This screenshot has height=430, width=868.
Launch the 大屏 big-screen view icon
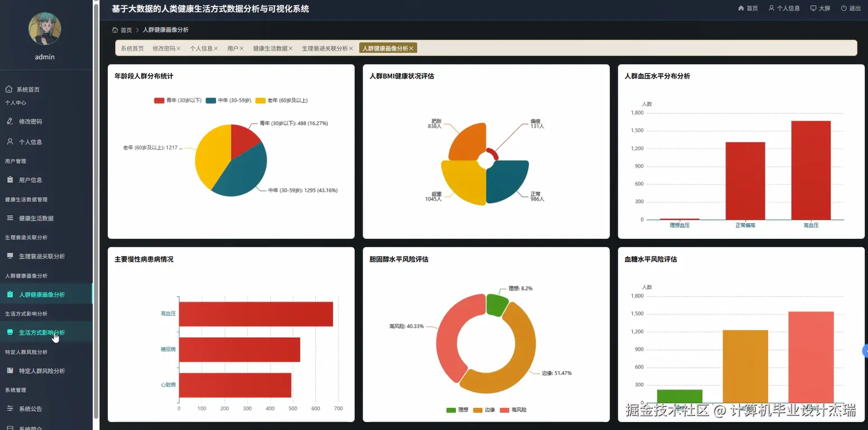click(814, 8)
